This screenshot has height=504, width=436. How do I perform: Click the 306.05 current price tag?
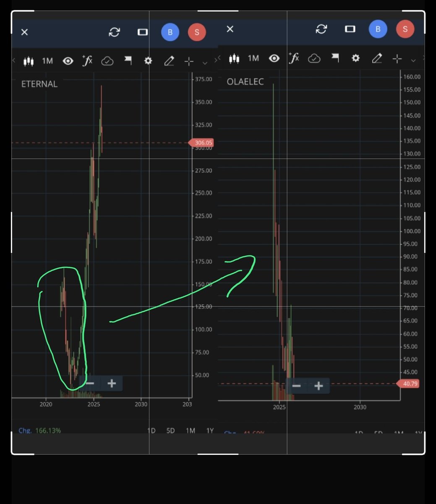pos(201,143)
